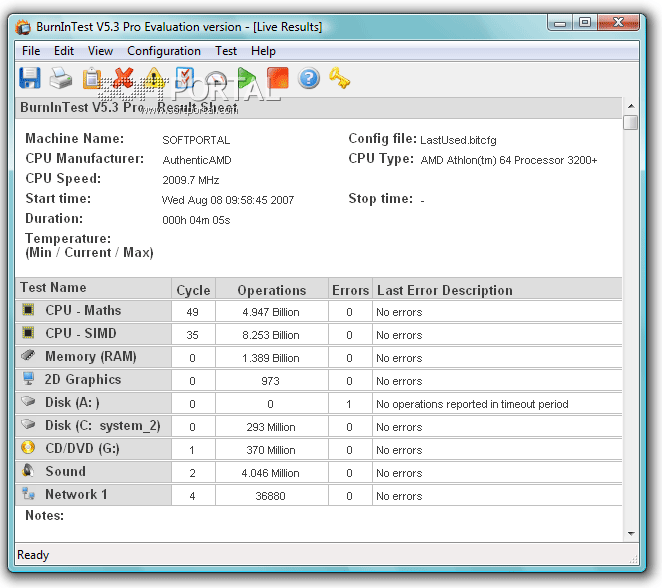
Task: Click the cycle count 35 cell
Action: (x=193, y=335)
